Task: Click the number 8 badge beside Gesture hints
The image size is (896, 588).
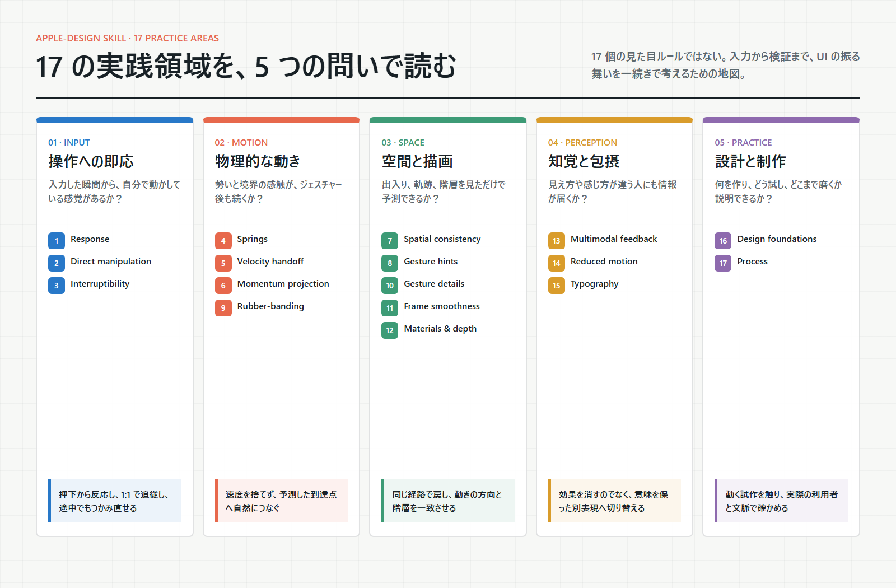Action: pyautogui.click(x=390, y=263)
